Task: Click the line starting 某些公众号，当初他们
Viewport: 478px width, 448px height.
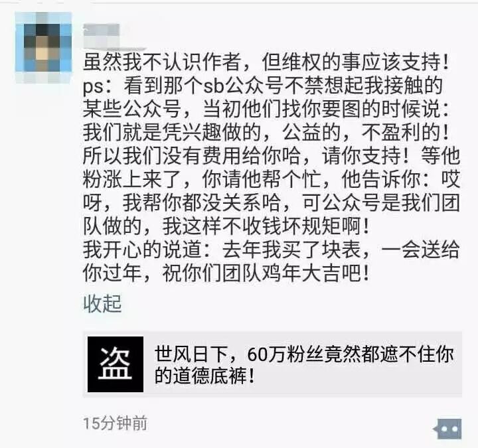Action: point(266,109)
